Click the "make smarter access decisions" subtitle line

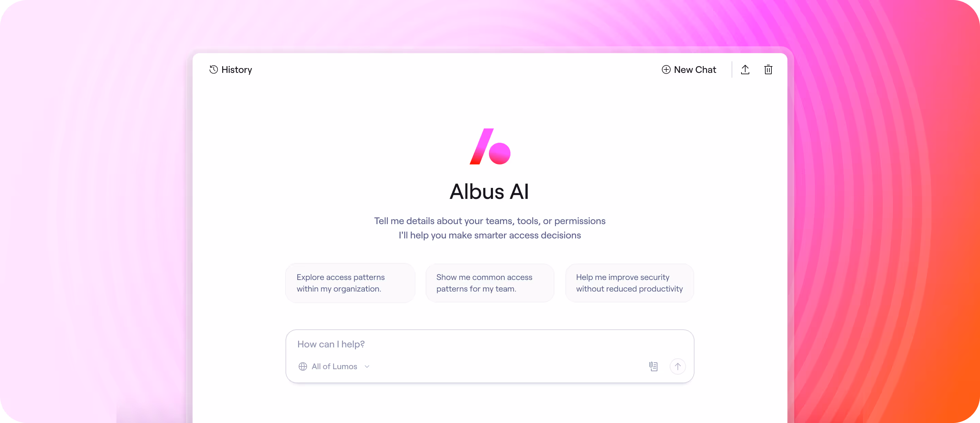click(x=490, y=235)
